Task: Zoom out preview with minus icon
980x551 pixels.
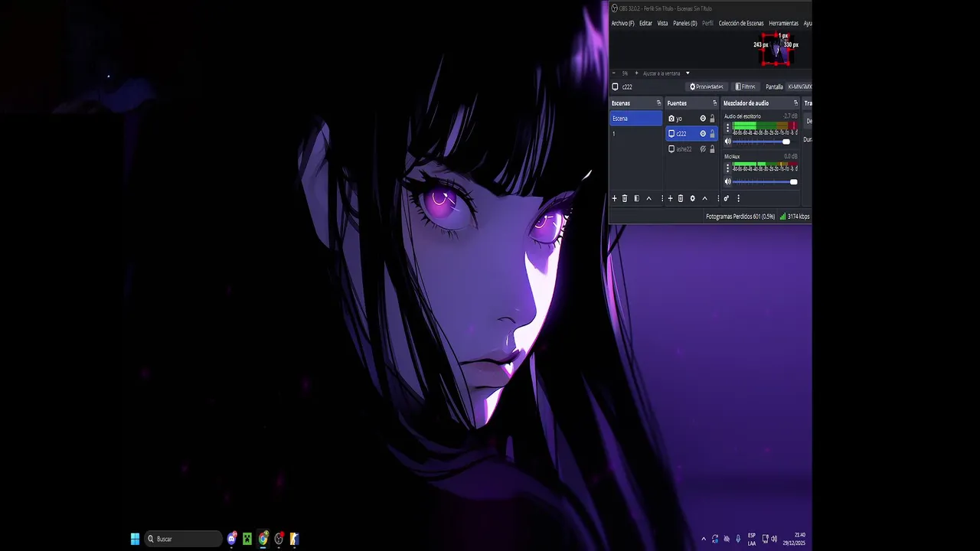Action: pyautogui.click(x=614, y=73)
